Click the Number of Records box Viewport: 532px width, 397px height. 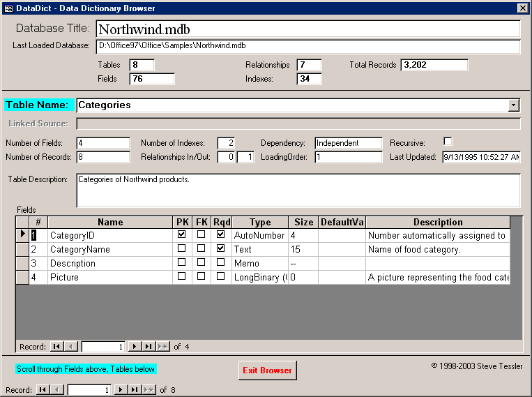point(103,157)
